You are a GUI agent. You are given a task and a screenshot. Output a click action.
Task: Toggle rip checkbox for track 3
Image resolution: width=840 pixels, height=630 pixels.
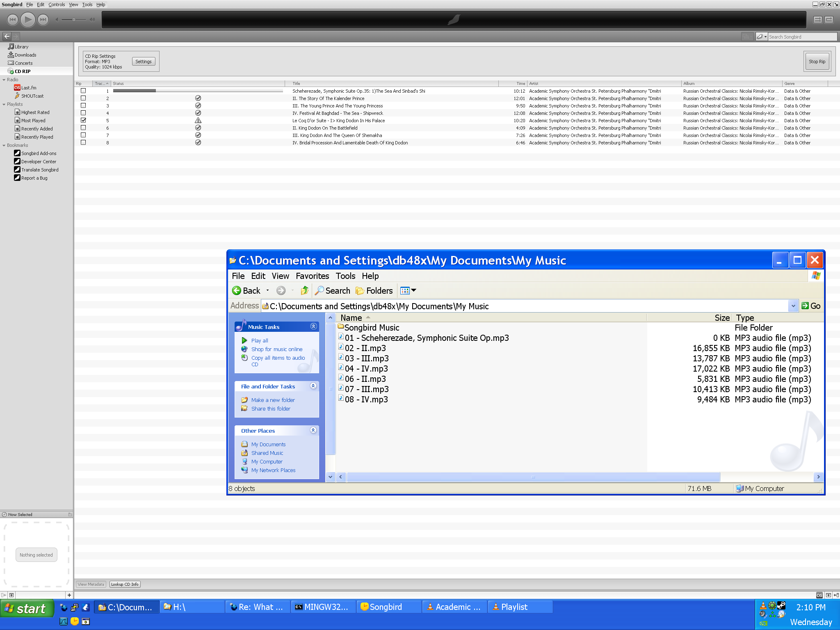coord(83,105)
